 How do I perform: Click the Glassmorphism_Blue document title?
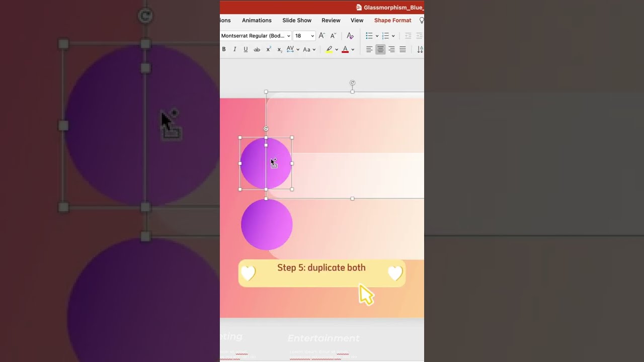pyautogui.click(x=393, y=8)
